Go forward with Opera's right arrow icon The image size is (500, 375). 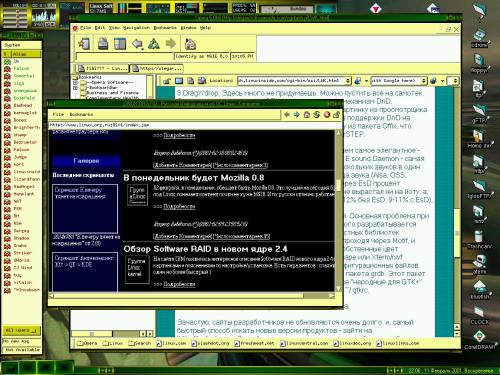click(171, 43)
